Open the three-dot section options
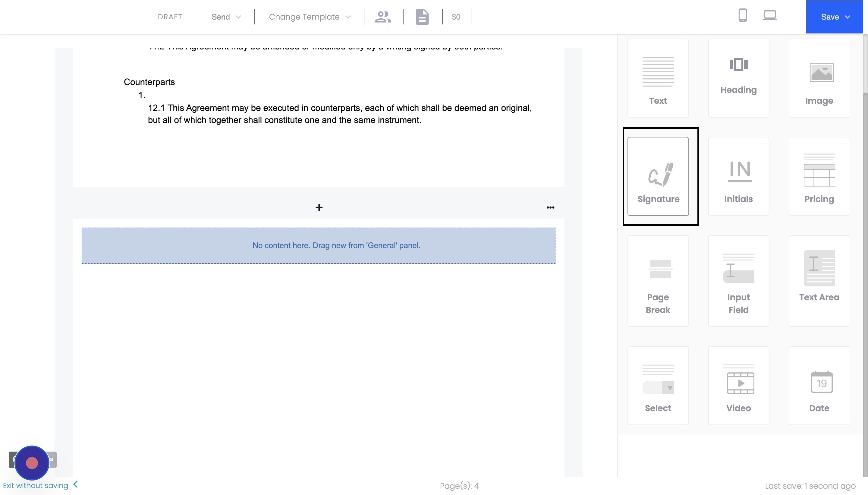The width and height of the screenshot is (868, 495). coord(550,207)
